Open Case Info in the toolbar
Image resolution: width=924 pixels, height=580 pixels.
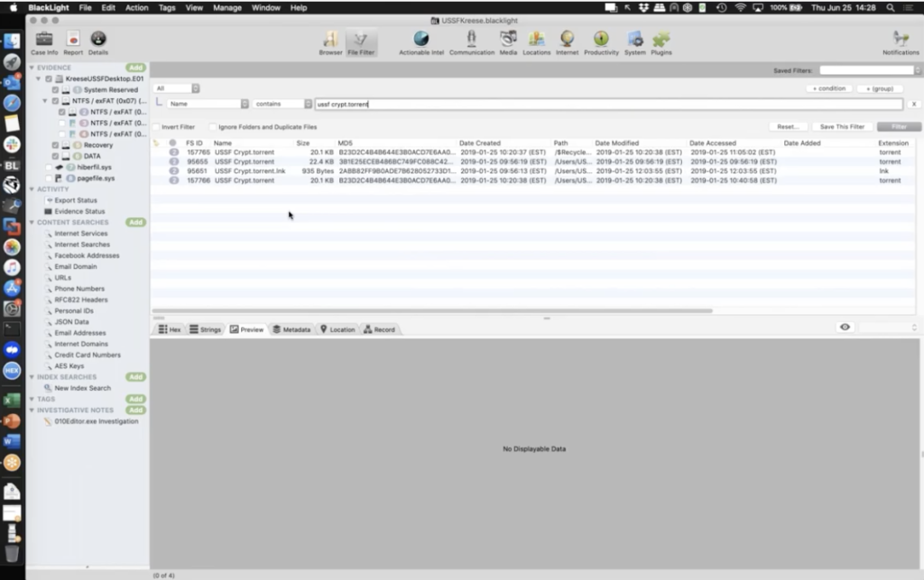click(44, 43)
